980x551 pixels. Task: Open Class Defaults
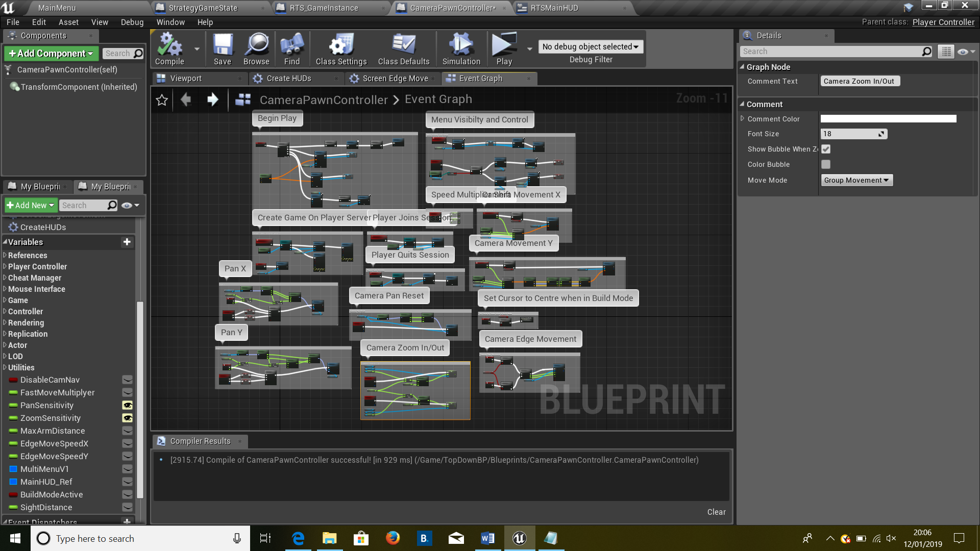404,49
